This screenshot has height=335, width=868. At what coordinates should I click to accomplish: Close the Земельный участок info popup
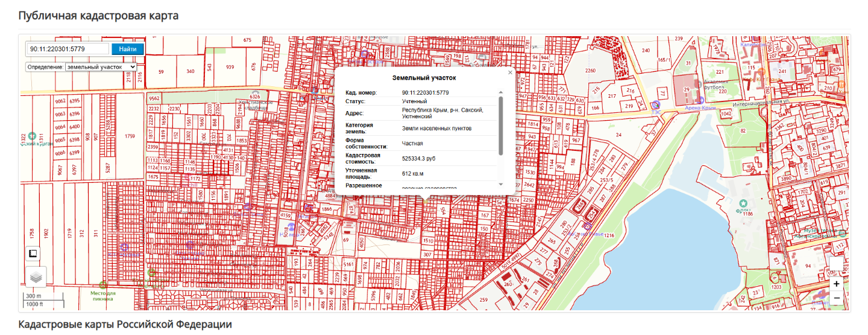point(510,72)
